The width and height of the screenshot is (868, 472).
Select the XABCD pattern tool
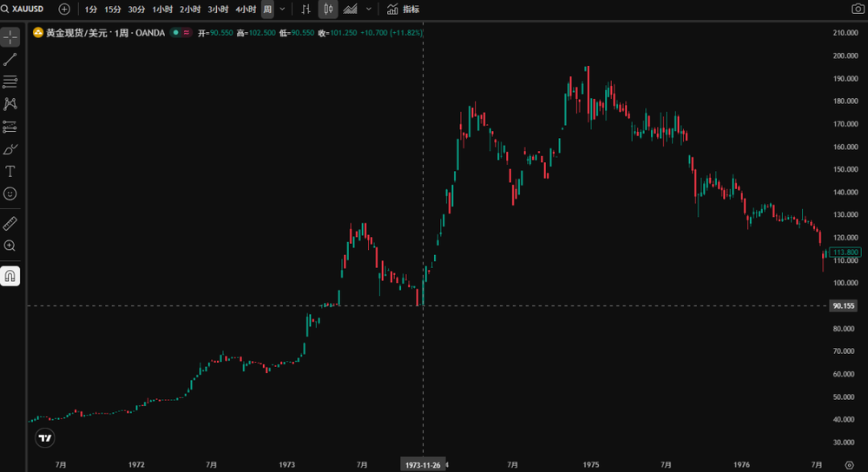pos(10,104)
